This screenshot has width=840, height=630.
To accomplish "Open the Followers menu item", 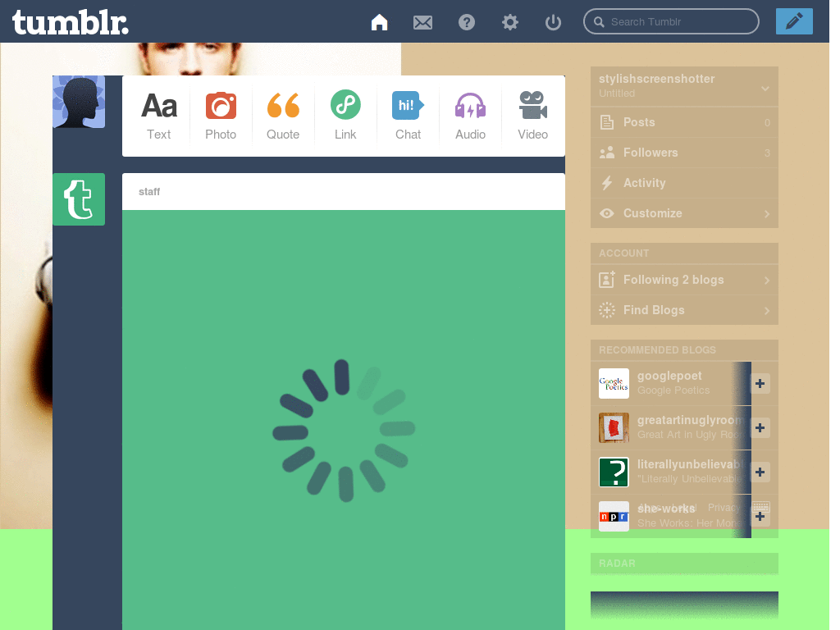I will point(684,153).
